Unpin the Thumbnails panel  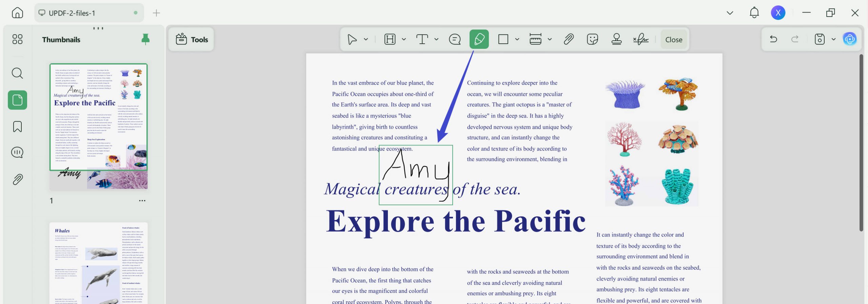point(145,39)
